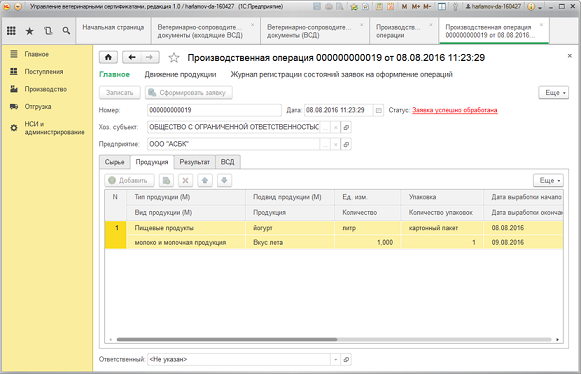Open the history icon in top panel

click(48, 31)
